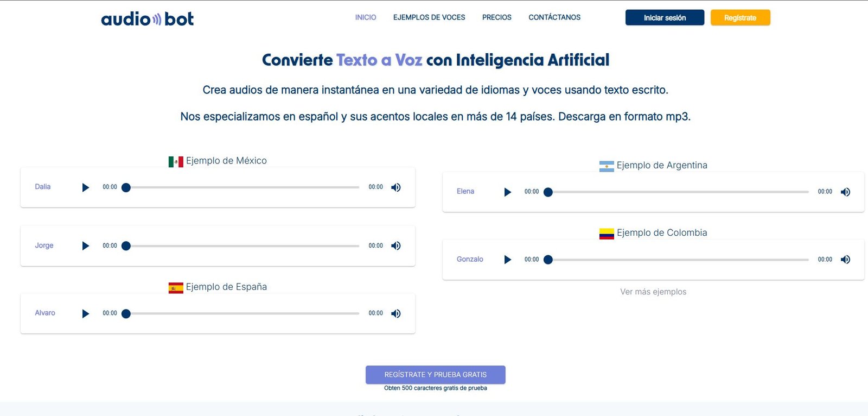Screen dimensions: 868x416
Task: Mute Gonzalo's audio player volume
Action: [845, 260]
